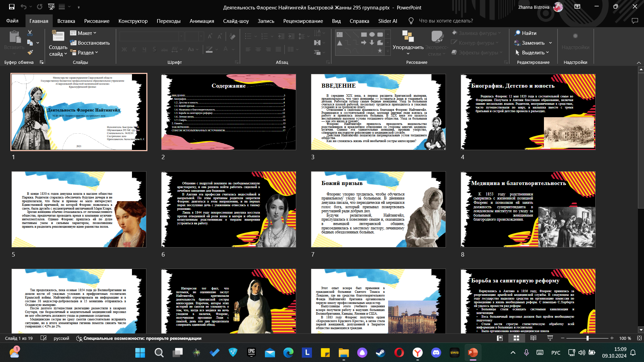Click the Create Slide icon
644x362 pixels.
pyautogui.click(x=58, y=36)
